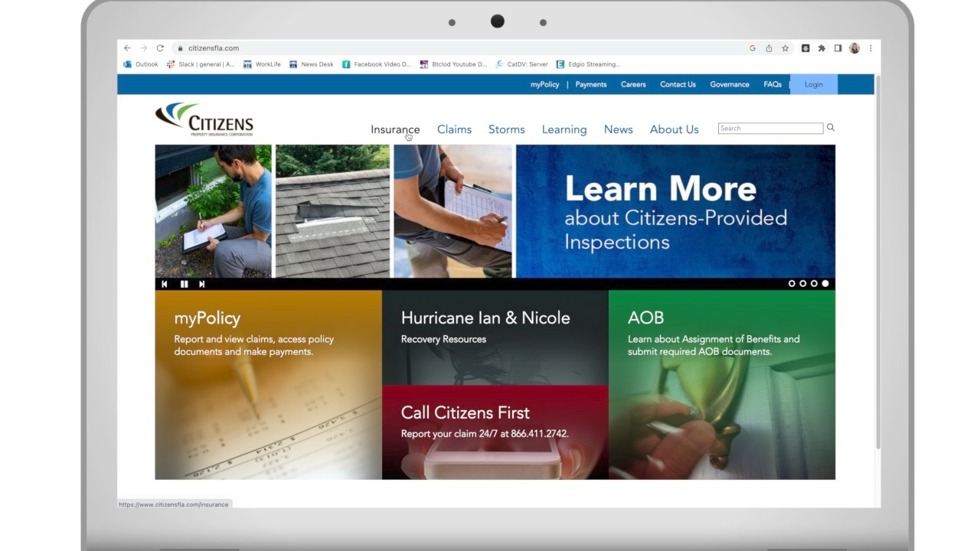
Task: Open the Insurance navigation menu
Action: tap(395, 129)
